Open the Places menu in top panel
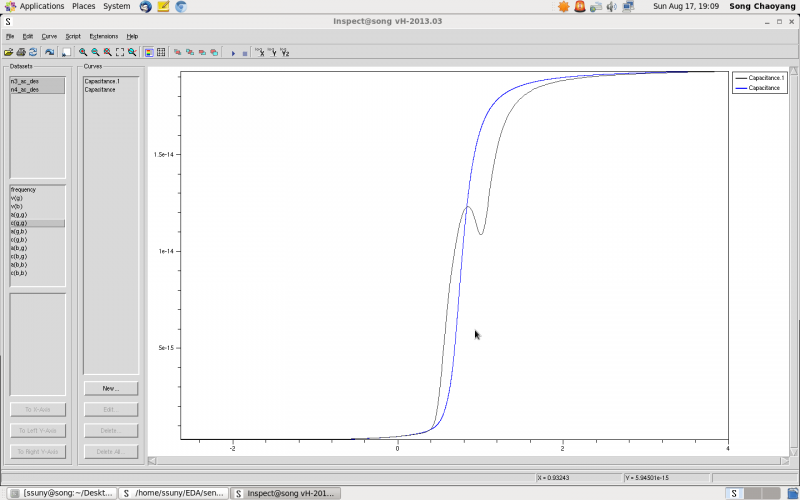Image resolution: width=800 pixels, height=500 pixels. [x=84, y=6]
